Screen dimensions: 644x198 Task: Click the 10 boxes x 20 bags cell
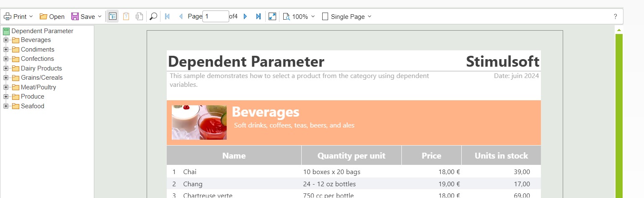pyautogui.click(x=331, y=172)
